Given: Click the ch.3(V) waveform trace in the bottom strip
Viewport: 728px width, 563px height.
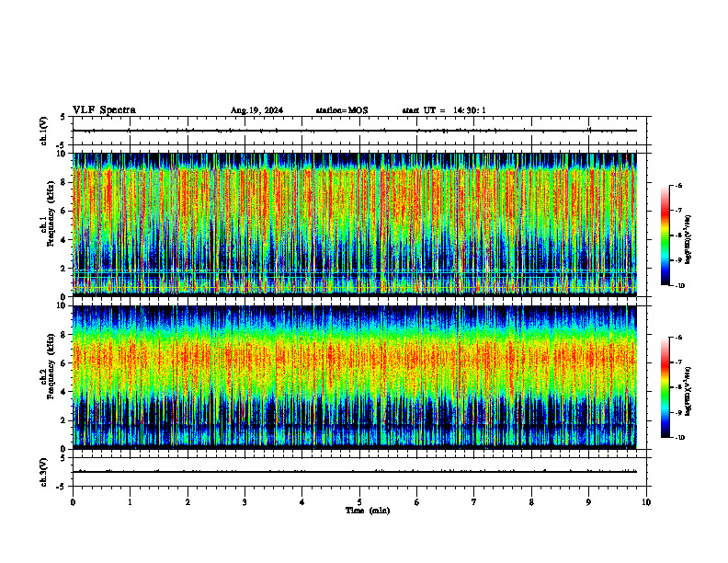Looking at the screenshot, I should [355, 472].
